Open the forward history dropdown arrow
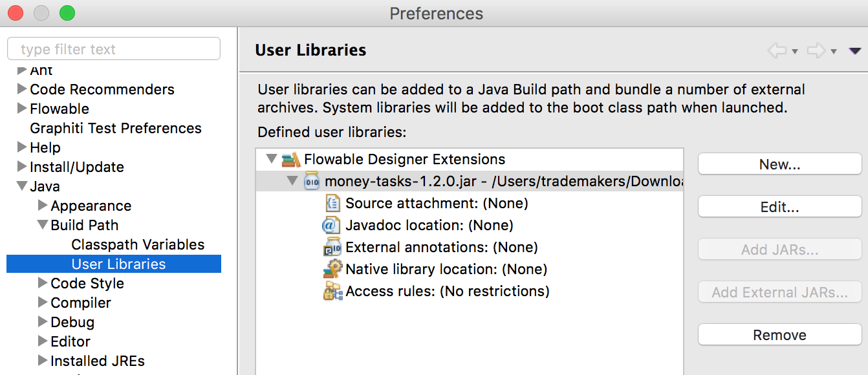Image resolution: width=868 pixels, height=375 pixels. pos(834,51)
